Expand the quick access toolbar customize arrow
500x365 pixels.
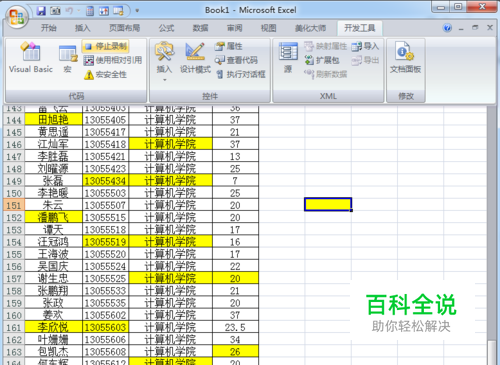tap(137, 11)
